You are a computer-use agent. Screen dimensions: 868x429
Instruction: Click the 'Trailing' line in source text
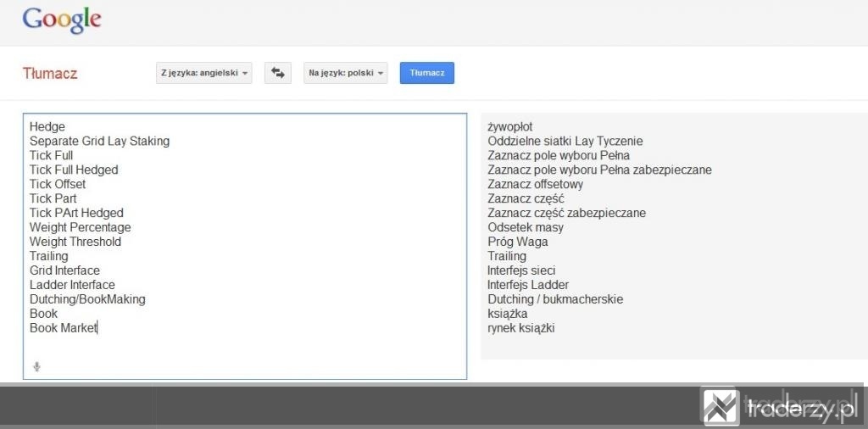click(x=48, y=256)
